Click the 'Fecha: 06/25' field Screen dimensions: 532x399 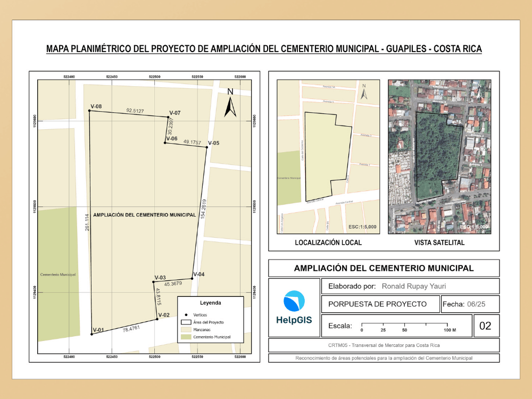point(470,304)
